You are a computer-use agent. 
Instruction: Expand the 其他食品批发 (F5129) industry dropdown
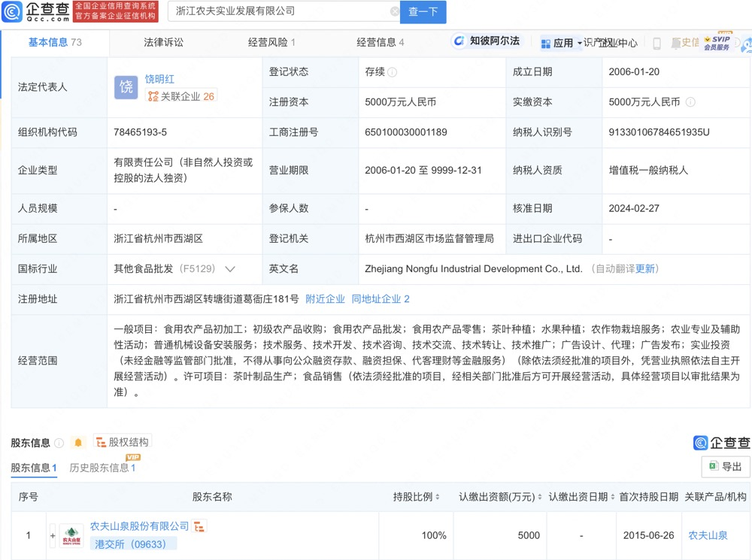coord(229,268)
